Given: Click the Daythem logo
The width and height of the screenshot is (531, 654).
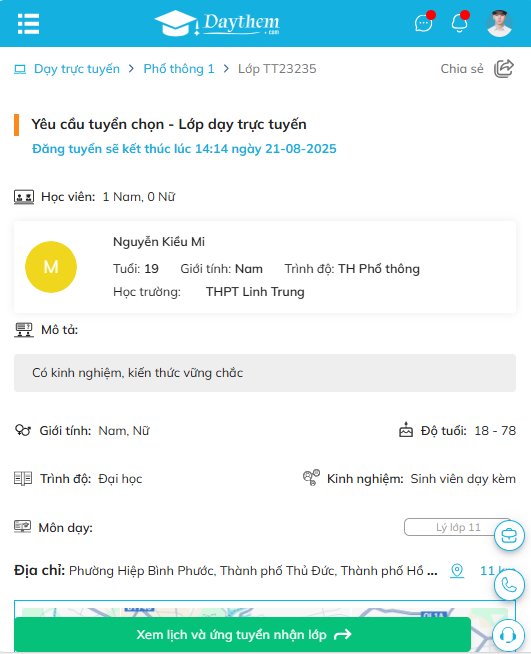Looking at the screenshot, I should 217,23.
